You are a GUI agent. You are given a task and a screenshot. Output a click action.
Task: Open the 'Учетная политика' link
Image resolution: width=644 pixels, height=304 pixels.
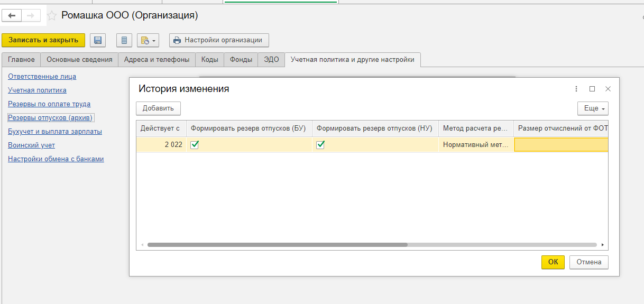click(37, 90)
